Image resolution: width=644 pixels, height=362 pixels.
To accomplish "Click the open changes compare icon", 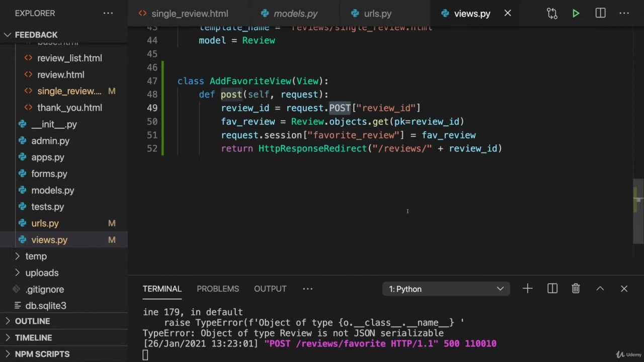I will click(x=552, y=14).
